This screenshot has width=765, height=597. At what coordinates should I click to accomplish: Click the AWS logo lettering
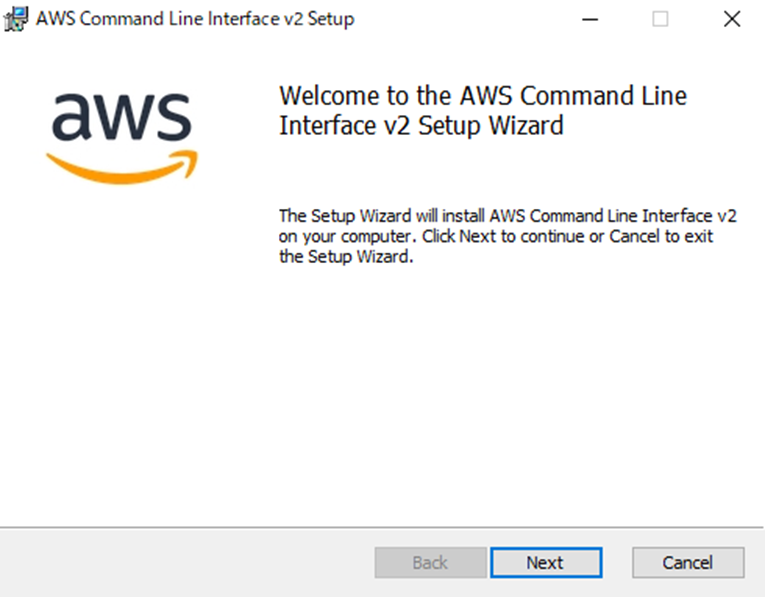pyautogui.click(x=122, y=116)
